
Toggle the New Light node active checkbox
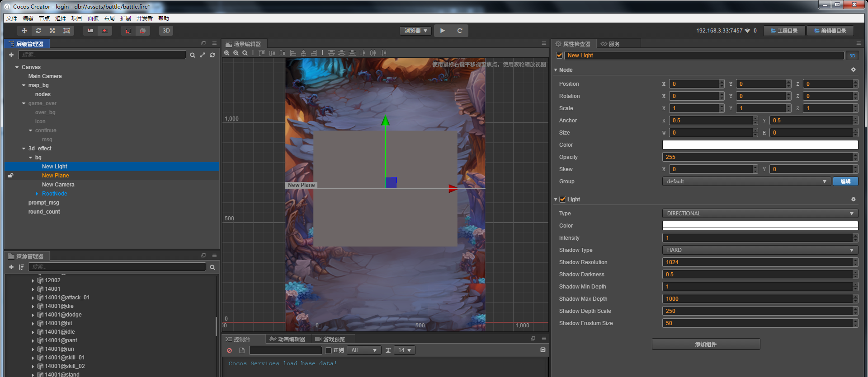pos(559,56)
